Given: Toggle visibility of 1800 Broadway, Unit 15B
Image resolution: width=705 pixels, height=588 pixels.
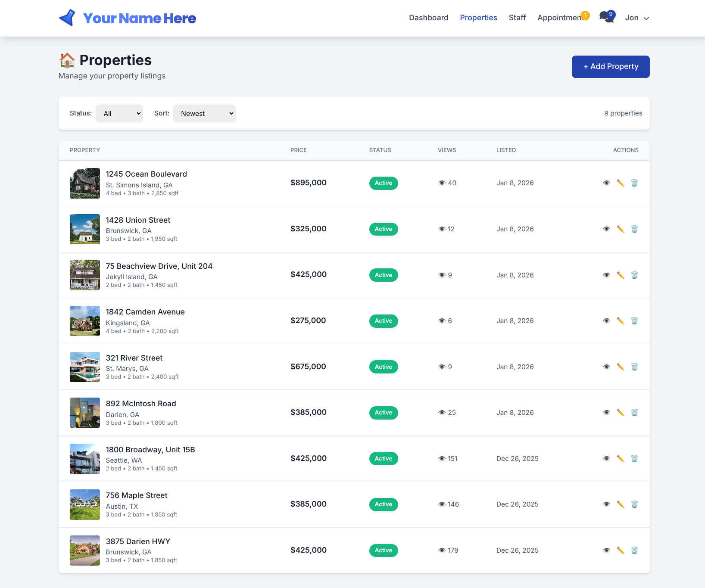Looking at the screenshot, I should coord(607,458).
